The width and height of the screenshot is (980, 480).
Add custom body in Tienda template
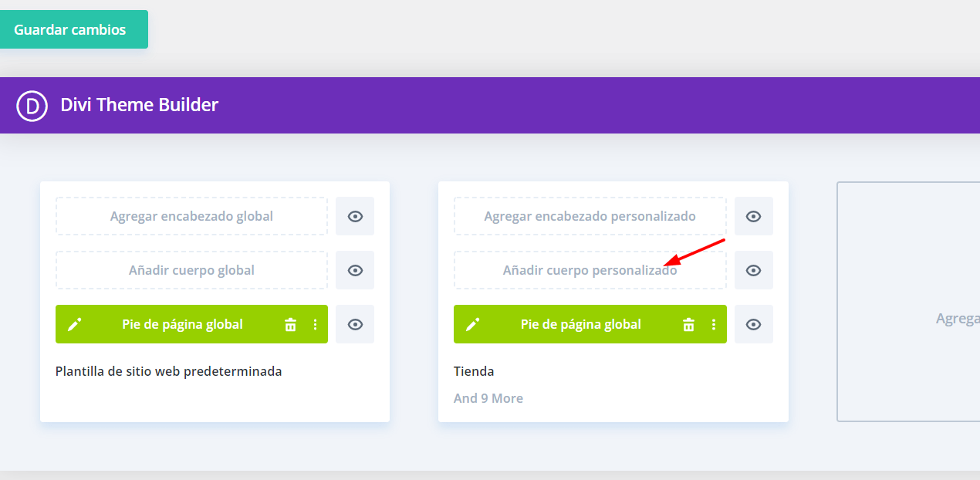[x=590, y=270]
